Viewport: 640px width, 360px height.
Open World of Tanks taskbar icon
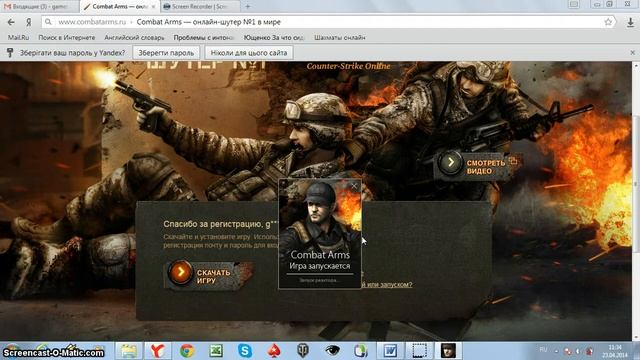point(303,351)
